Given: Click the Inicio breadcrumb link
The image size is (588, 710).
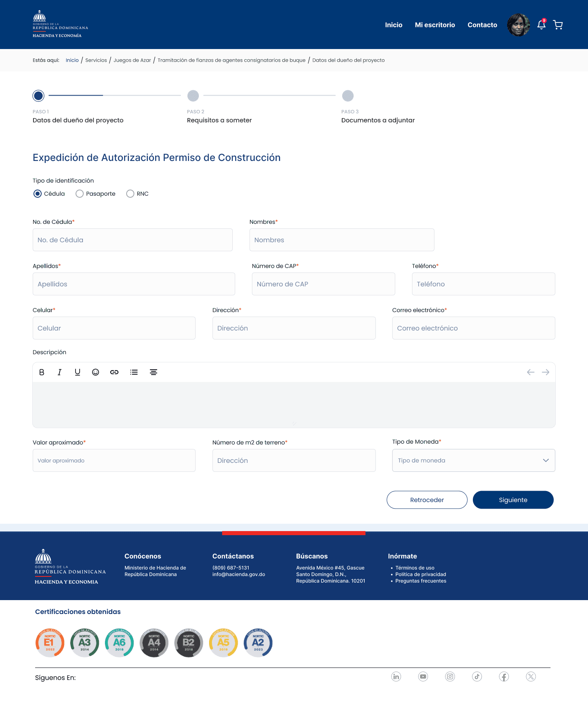Looking at the screenshot, I should pos(72,60).
